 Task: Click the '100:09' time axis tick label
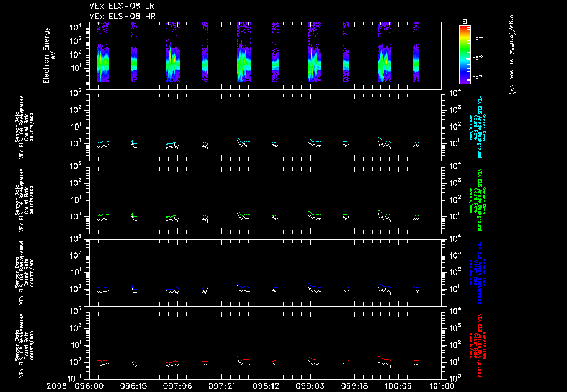pos(398,386)
